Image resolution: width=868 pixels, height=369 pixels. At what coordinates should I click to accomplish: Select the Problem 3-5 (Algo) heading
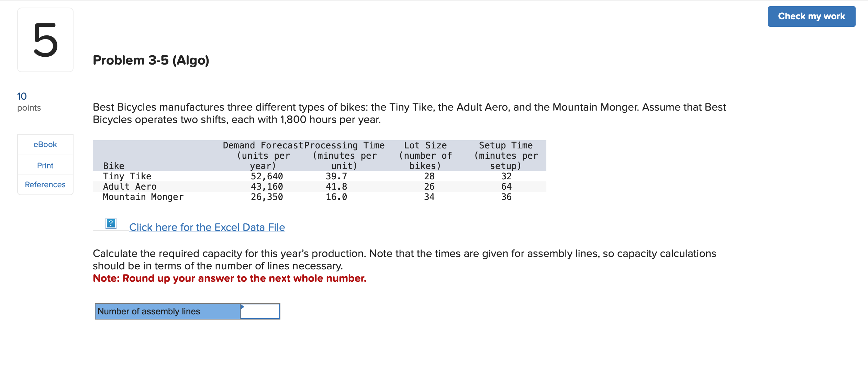(151, 60)
